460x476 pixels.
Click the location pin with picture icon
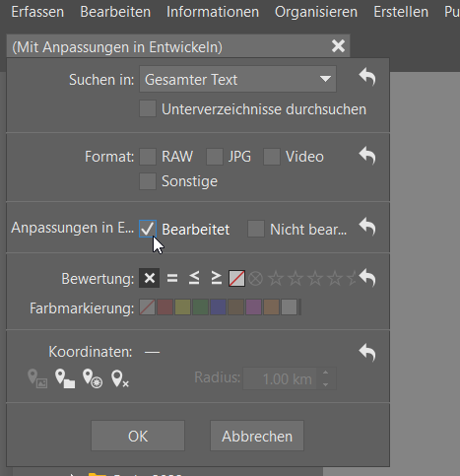click(x=37, y=378)
